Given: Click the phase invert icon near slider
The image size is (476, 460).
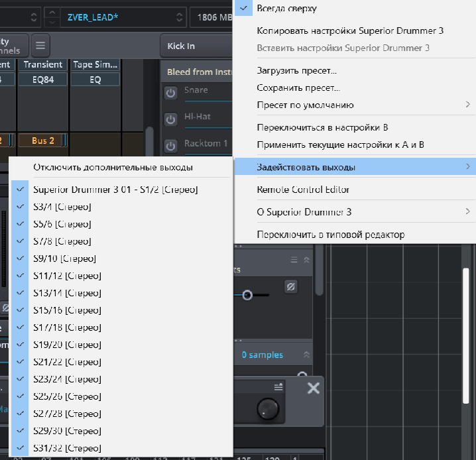Looking at the screenshot, I should click(291, 286).
